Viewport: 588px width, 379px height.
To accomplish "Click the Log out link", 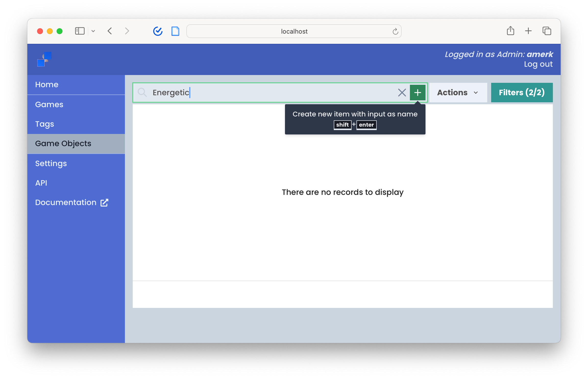I will coord(538,64).
